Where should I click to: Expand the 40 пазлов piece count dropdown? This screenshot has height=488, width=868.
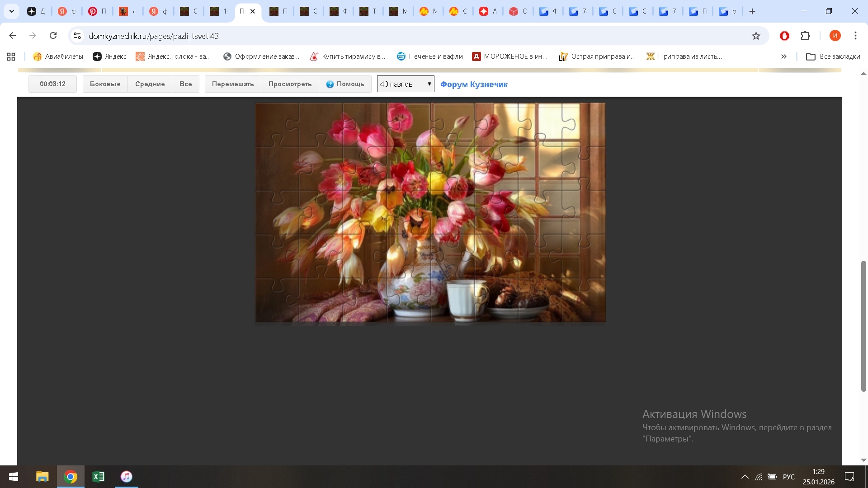click(405, 84)
